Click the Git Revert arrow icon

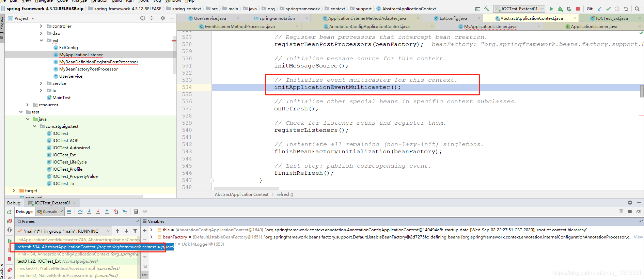626,9
